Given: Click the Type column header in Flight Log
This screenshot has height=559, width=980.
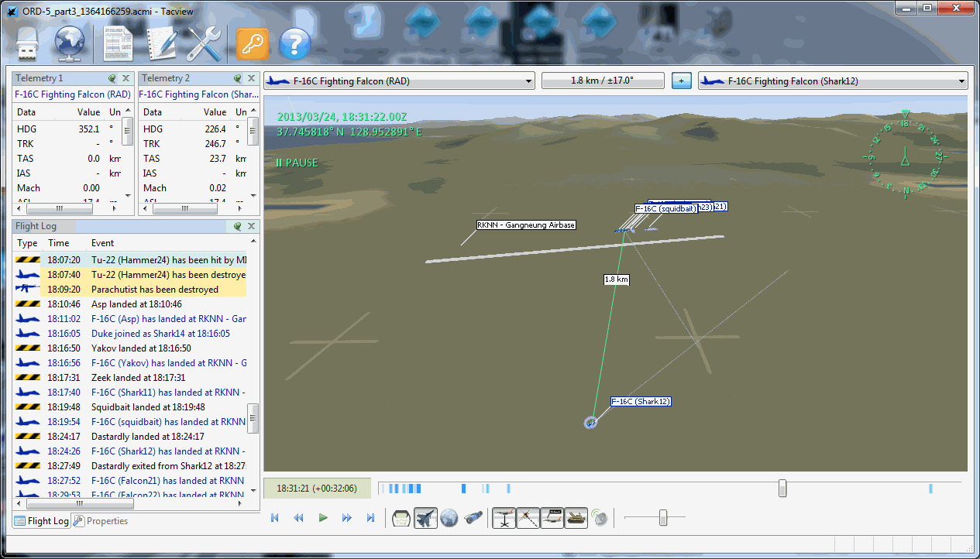Looking at the screenshot, I should pyautogui.click(x=27, y=243).
